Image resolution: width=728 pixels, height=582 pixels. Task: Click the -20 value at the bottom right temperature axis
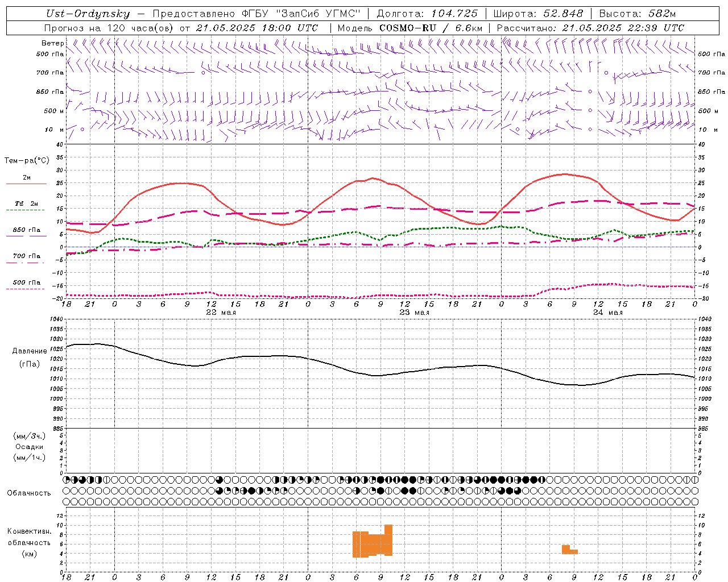[702, 298]
